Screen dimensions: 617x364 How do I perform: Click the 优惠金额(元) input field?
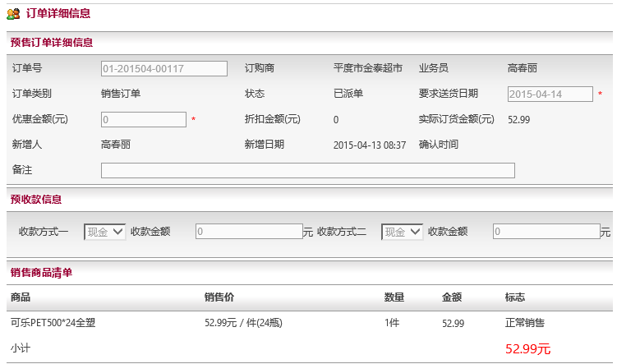[x=144, y=120]
